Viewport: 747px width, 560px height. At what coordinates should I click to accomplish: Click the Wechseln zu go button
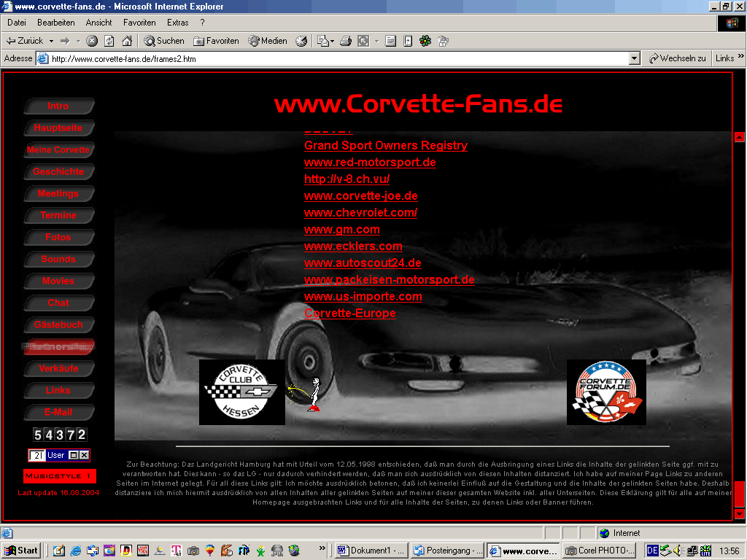pos(677,58)
